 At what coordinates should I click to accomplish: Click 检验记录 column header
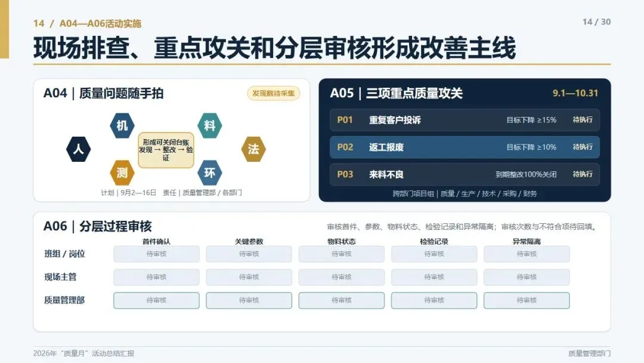[x=434, y=241]
